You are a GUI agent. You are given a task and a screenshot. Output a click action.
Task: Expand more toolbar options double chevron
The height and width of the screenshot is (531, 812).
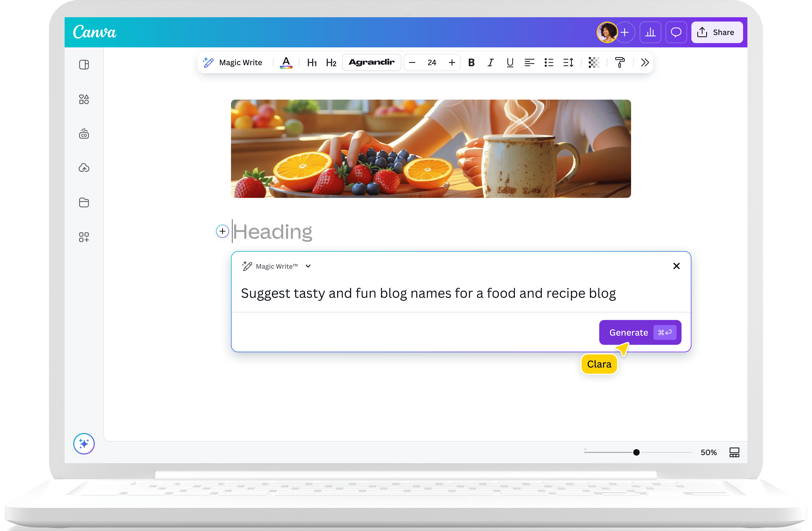pos(645,62)
